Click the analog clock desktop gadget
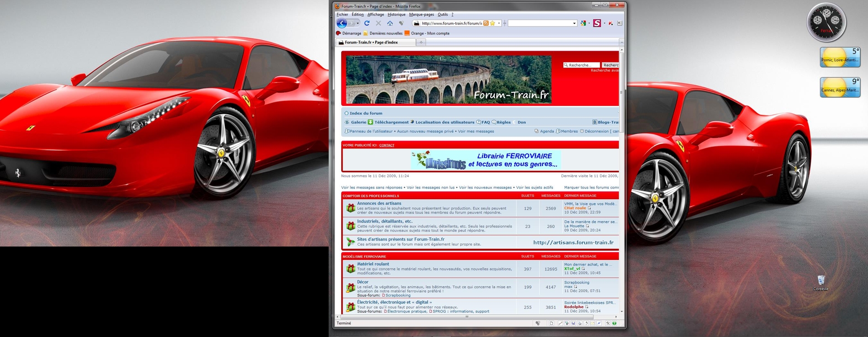The width and height of the screenshot is (868, 337). (826, 22)
